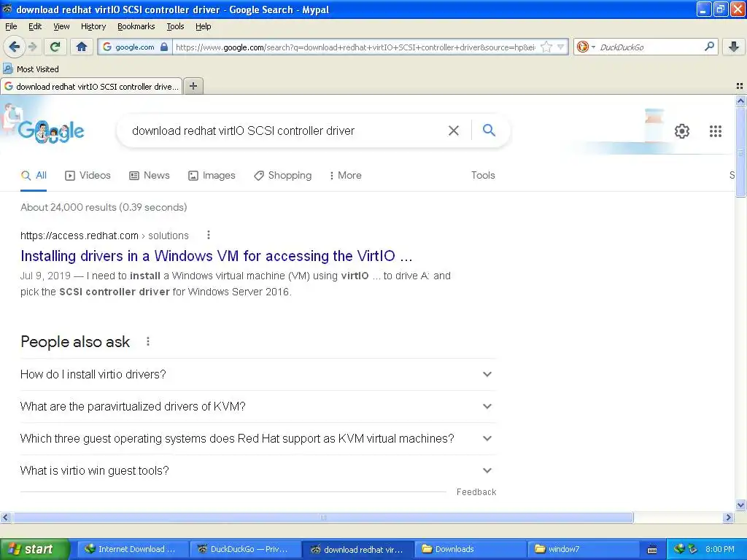Open the Most Visited bookmarks folder

pyautogui.click(x=31, y=69)
